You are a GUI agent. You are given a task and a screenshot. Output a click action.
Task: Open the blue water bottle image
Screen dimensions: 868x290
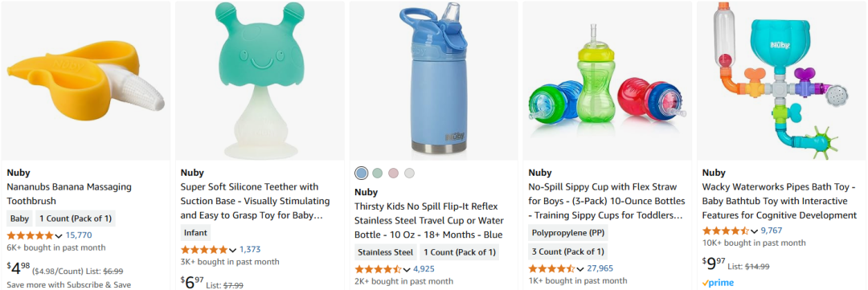pos(433,80)
